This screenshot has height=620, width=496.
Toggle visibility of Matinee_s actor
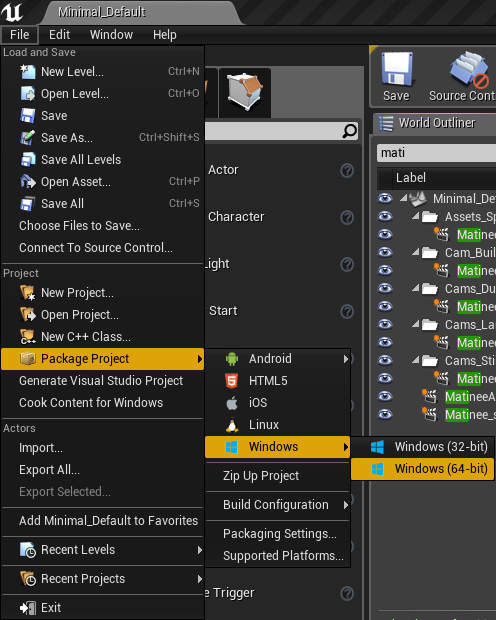(385, 414)
